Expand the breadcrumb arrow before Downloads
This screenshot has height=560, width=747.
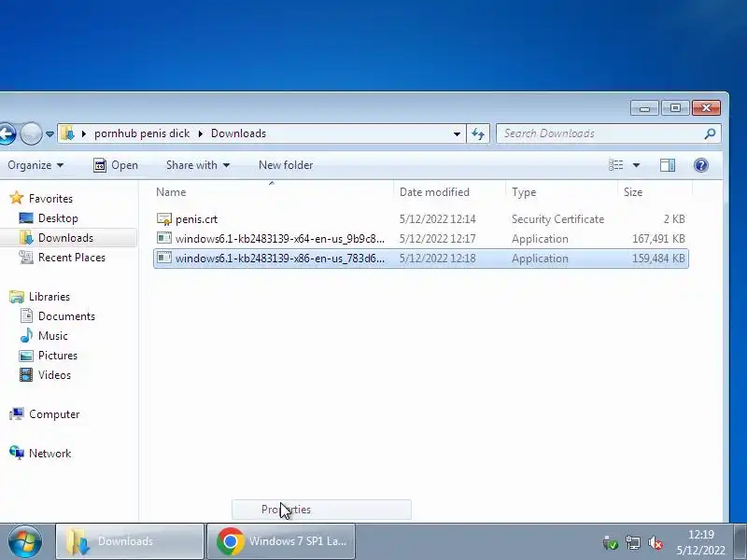tap(201, 133)
